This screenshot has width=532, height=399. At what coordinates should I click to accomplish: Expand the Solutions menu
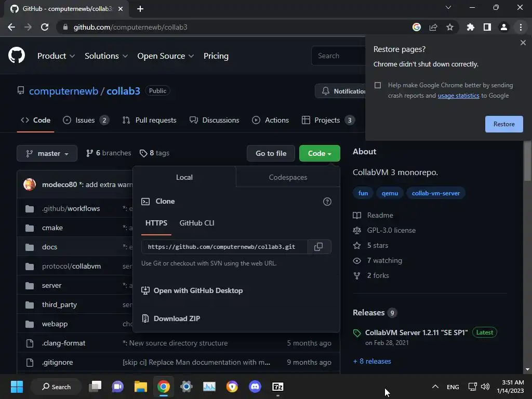tap(106, 56)
